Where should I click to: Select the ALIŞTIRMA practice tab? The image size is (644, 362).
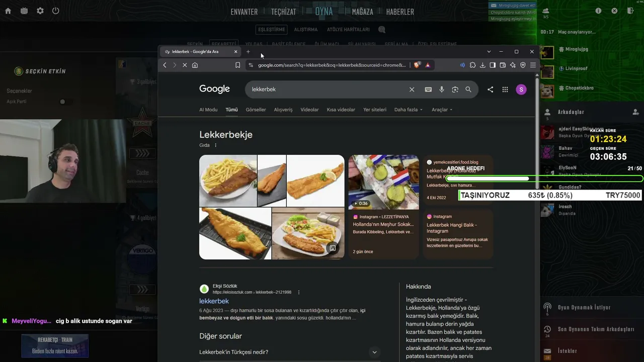[306, 30]
